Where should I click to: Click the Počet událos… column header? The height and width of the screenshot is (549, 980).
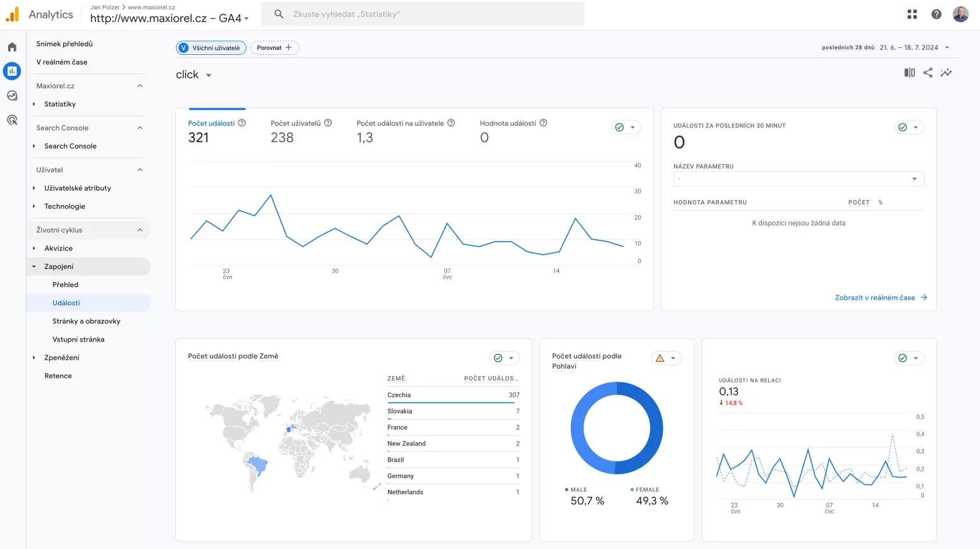pos(491,379)
